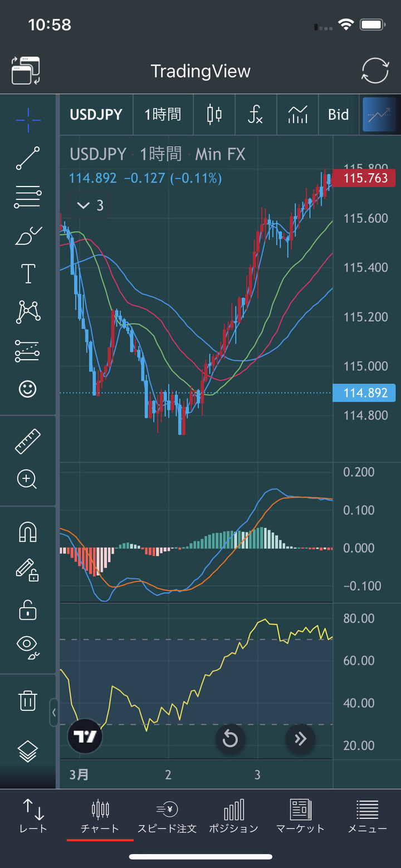The image size is (401, 868).
Task: Open the indicators fx menu
Action: coord(255,115)
